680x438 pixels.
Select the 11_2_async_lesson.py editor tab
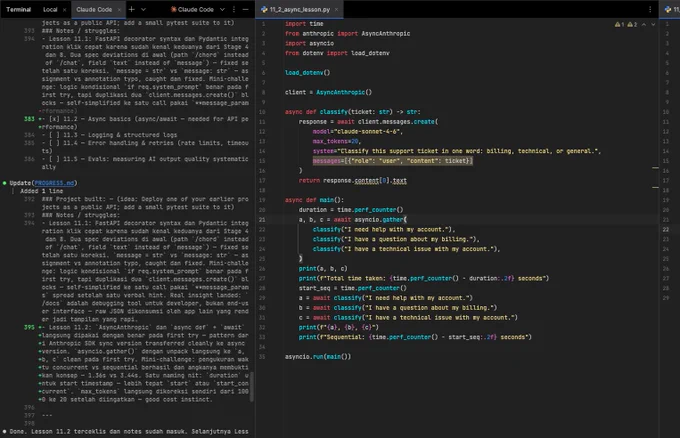pos(300,10)
